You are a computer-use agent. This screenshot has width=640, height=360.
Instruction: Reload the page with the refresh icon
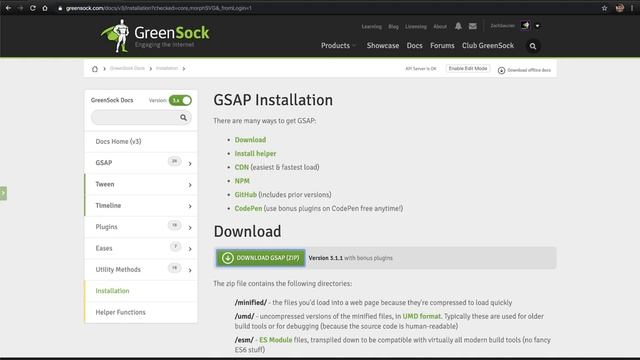click(x=33, y=8)
